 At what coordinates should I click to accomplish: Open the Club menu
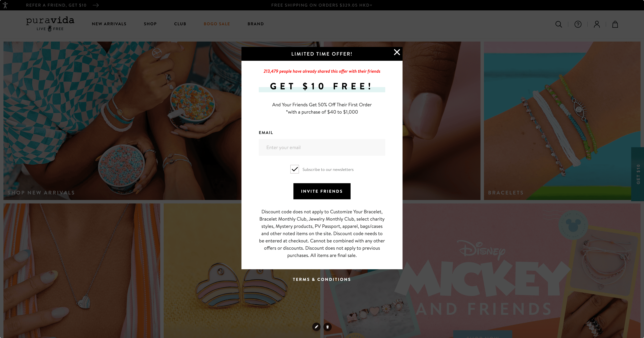pyautogui.click(x=180, y=24)
